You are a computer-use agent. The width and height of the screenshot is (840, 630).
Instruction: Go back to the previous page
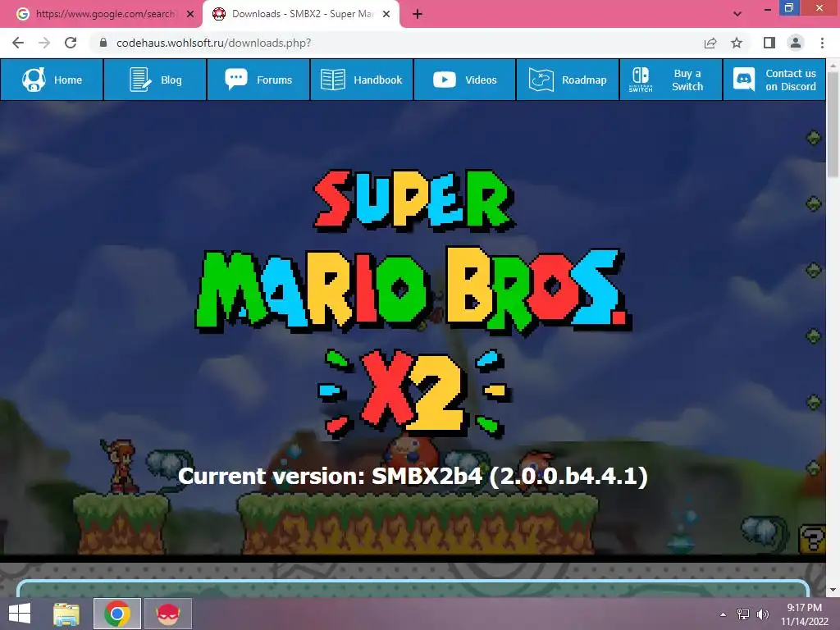tap(18, 43)
